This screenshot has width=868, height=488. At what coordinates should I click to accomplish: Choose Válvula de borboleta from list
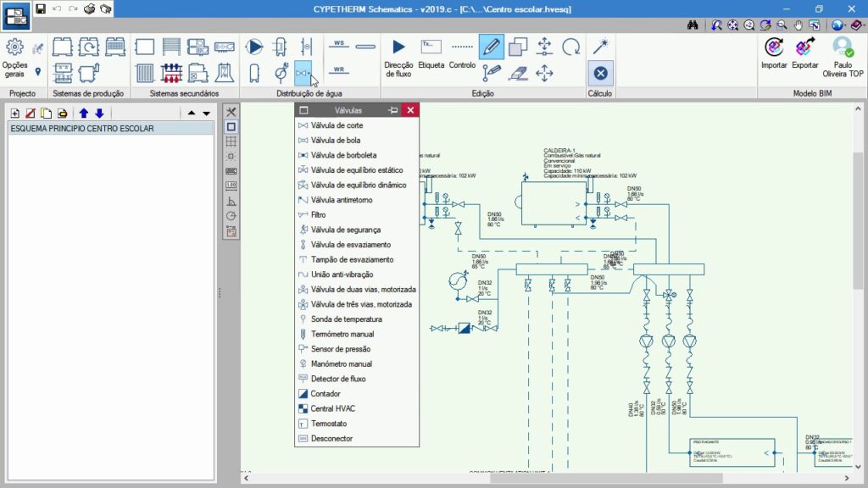(x=342, y=155)
